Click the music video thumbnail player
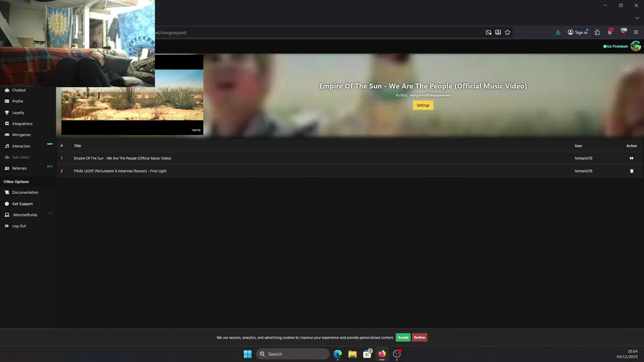 pyautogui.click(x=132, y=95)
